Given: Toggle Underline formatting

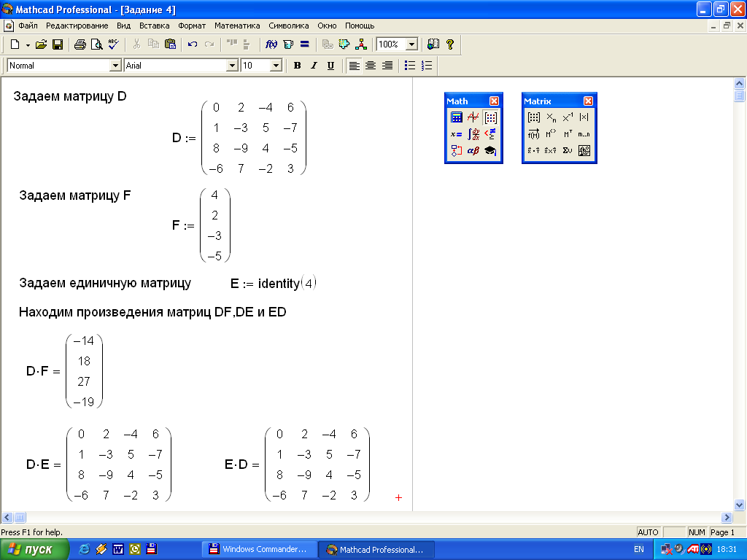Looking at the screenshot, I should (x=330, y=66).
